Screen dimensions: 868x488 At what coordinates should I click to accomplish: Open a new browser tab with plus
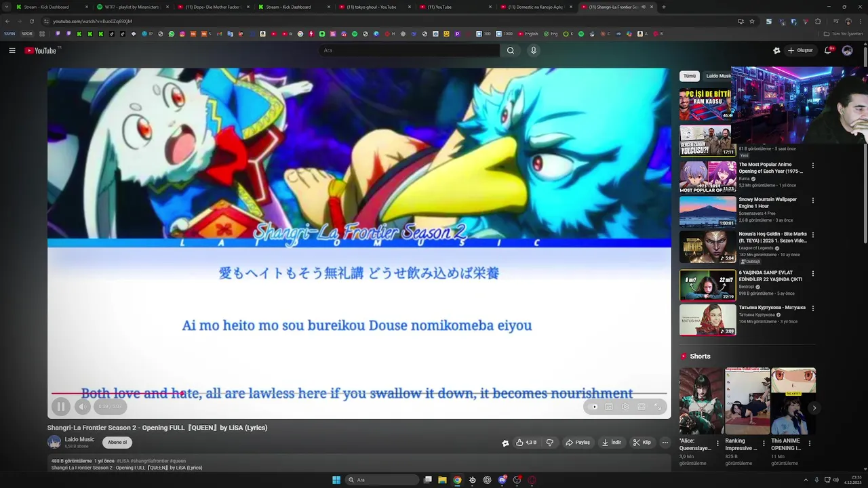tap(663, 7)
